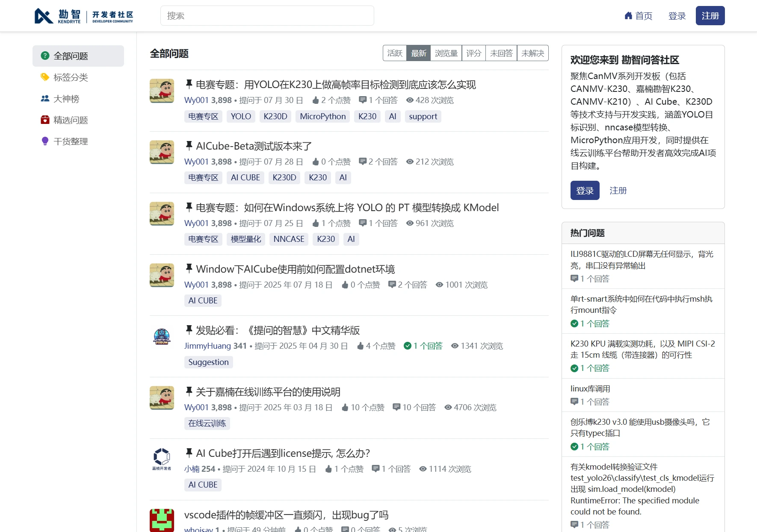Click 小楠's avatar image
Screen dimensions: 757x532
tap(162, 459)
